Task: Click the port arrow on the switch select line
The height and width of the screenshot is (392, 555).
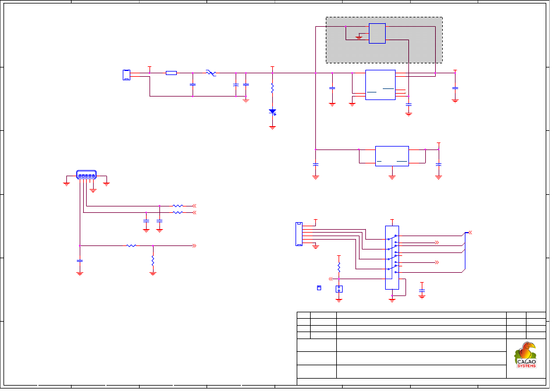Action: pos(330,279)
